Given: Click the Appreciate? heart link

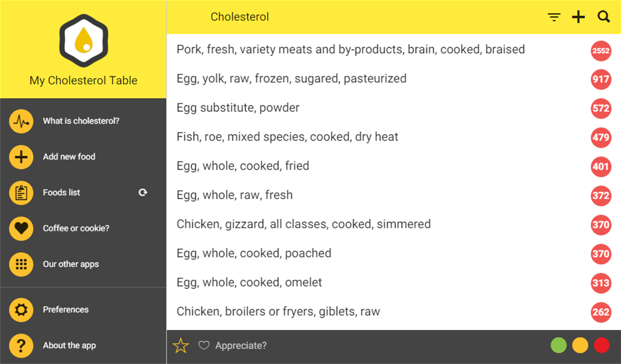Looking at the screenshot, I should (232, 346).
